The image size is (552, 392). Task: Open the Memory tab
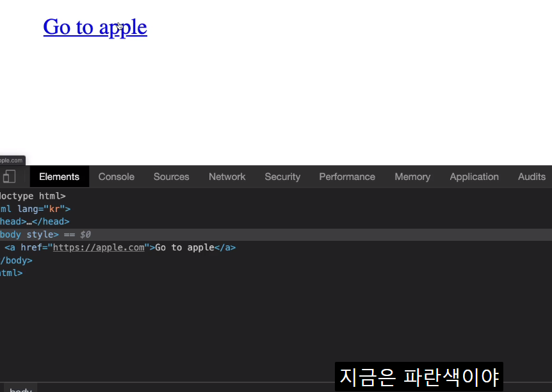point(412,176)
